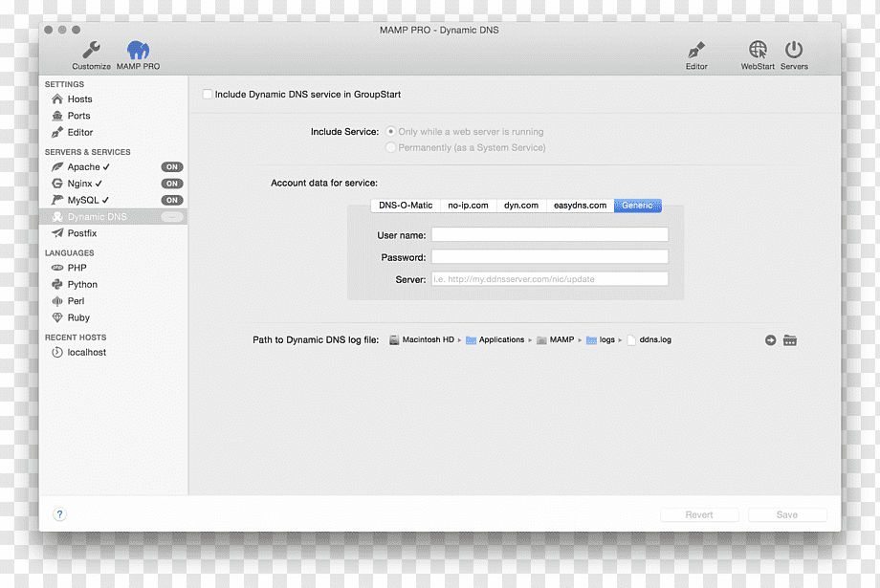Open help with the question mark button
Screen dimensions: 880x588
59,514
